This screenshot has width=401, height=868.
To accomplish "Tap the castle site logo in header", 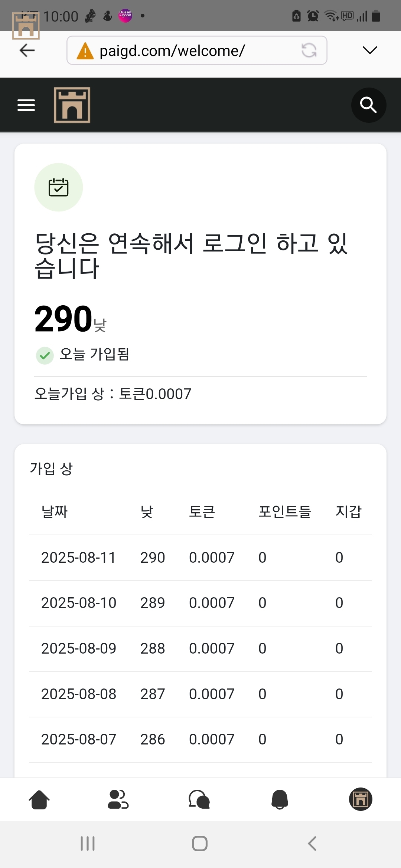I will 72,105.
